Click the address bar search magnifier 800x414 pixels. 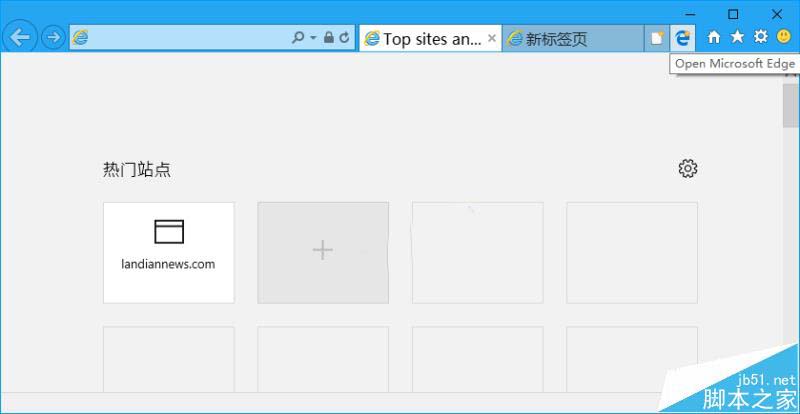tap(297, 37)
